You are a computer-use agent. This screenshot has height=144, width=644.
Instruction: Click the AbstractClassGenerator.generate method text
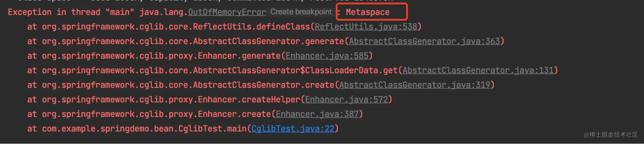pyautogui.click(x=268, y=41)
